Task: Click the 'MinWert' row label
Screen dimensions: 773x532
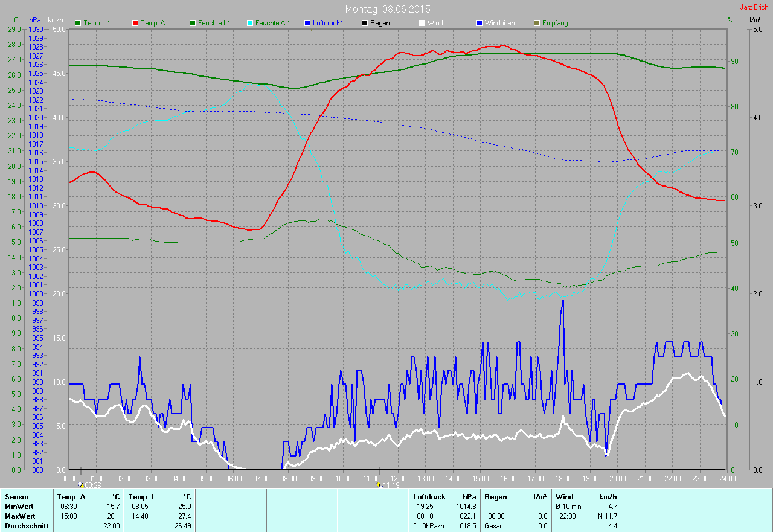Action: pos(19,507)
